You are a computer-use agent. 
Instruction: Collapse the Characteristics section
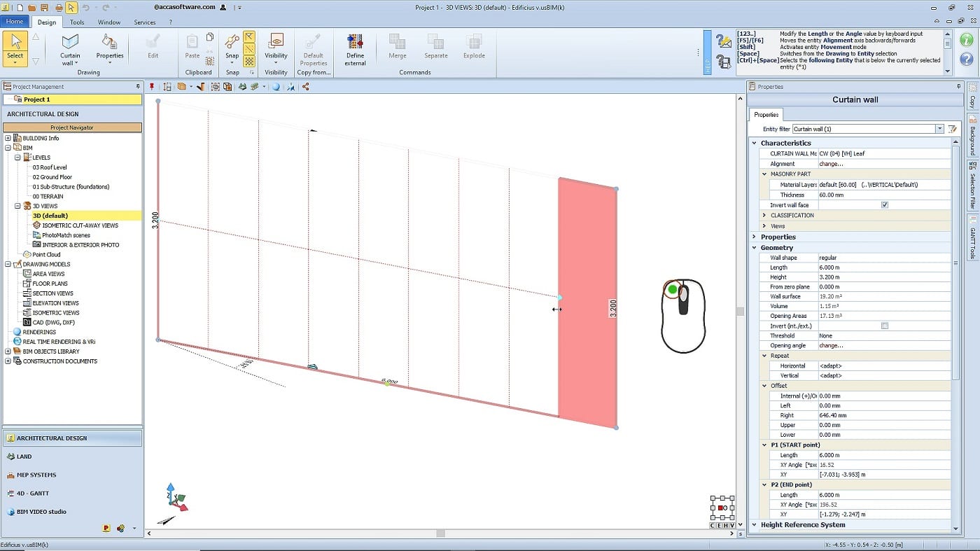click(x=754, y=143)
